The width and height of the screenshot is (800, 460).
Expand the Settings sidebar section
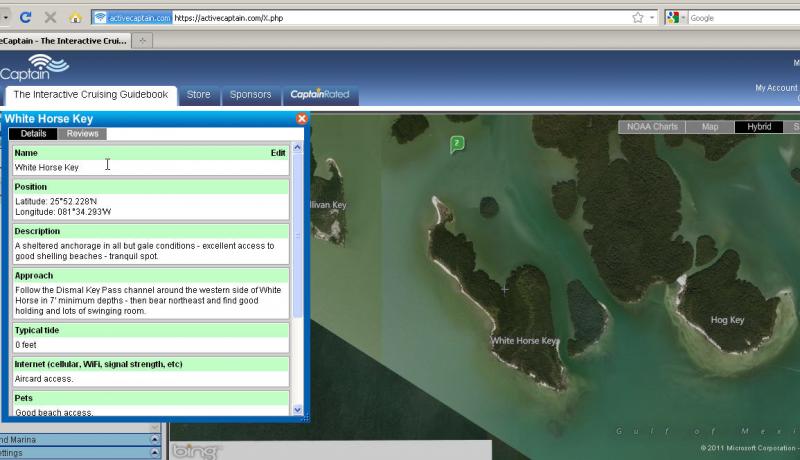click(x=154, y=453)
